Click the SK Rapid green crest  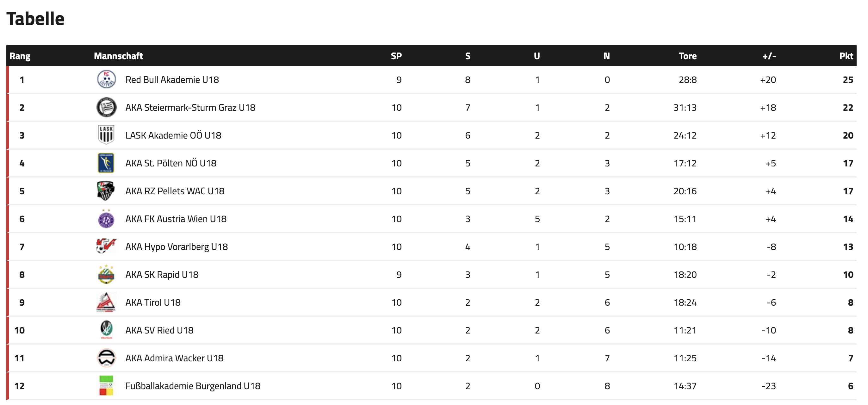click(106, 275)
